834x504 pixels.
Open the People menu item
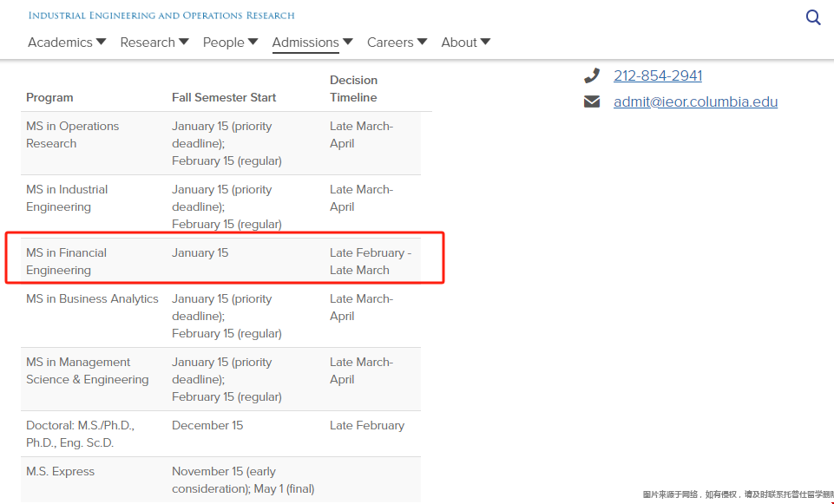[223, 43]
